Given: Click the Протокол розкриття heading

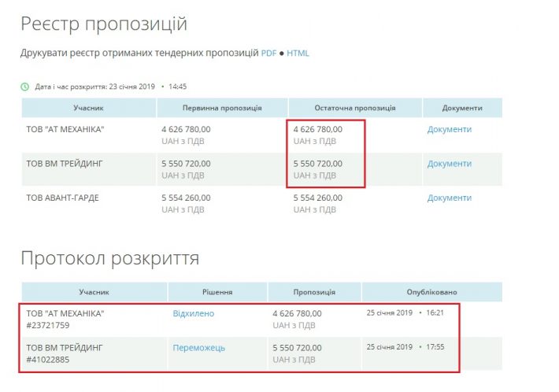Looking at the screenshot, I should pyautogui.click(x=109, y=258).
